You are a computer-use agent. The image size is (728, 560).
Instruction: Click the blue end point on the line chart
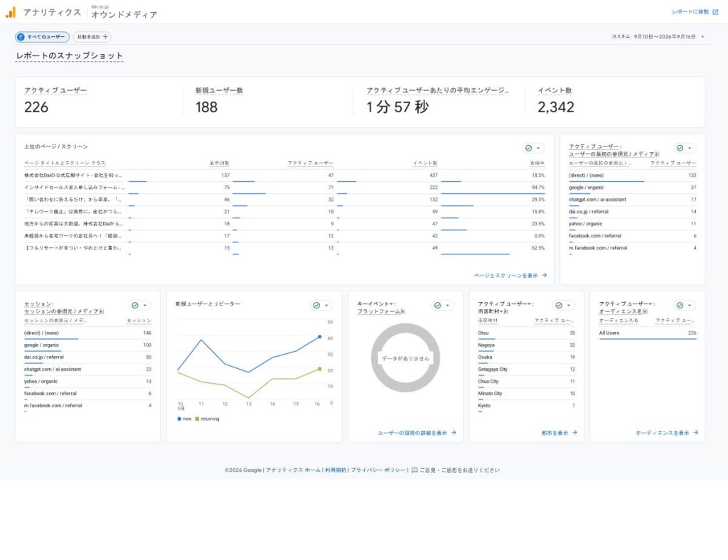click(x=319, y=337)
